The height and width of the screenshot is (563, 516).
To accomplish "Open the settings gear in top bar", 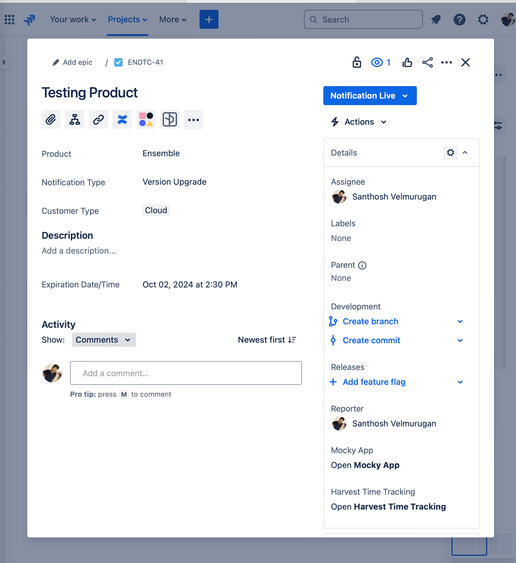I will click(483, 19).
